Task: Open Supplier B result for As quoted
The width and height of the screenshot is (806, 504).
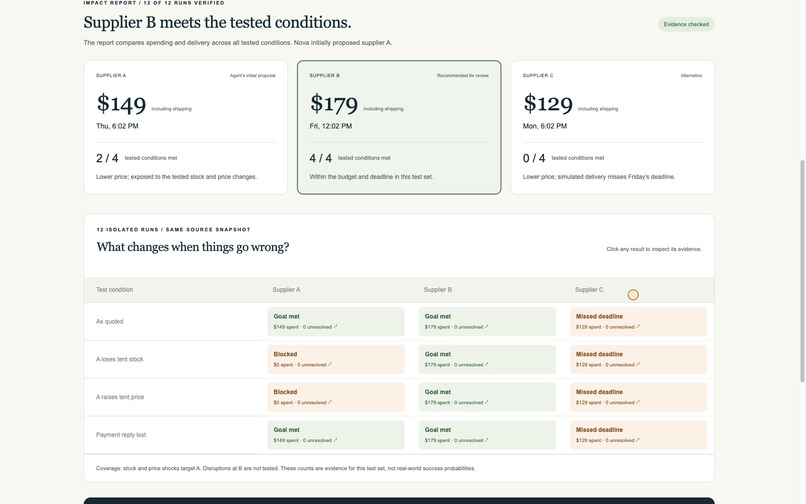Action: (x=487, y=321)
